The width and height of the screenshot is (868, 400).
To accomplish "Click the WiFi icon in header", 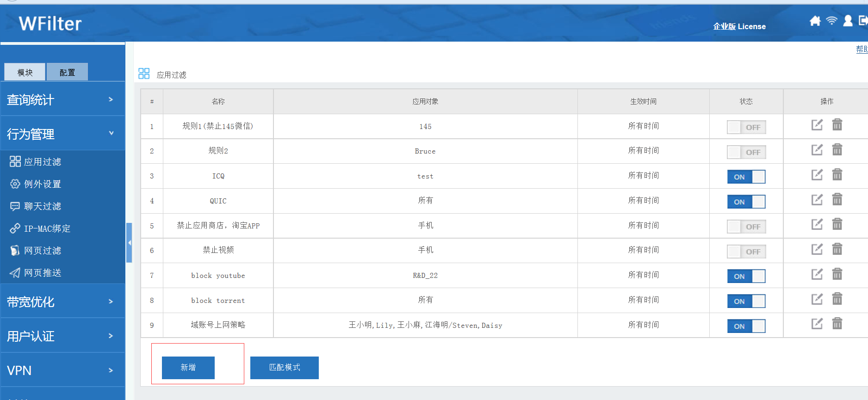I will click(x=831, y=21).
